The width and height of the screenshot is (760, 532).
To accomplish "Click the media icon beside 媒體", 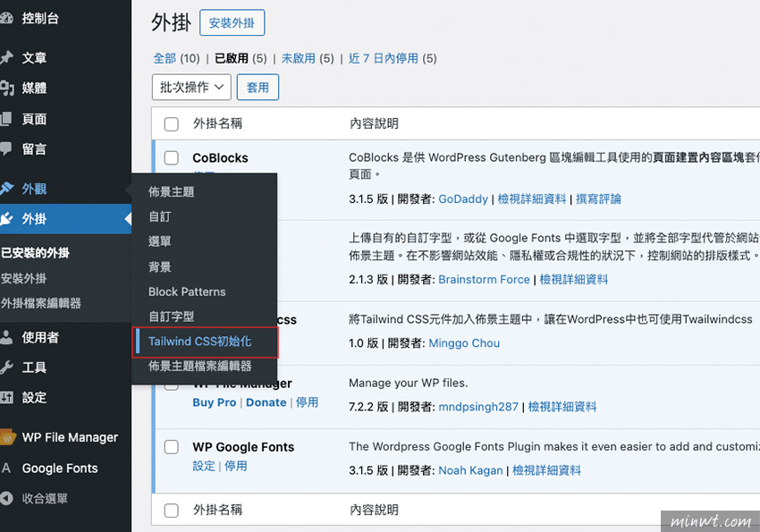I will pos(6,89).
